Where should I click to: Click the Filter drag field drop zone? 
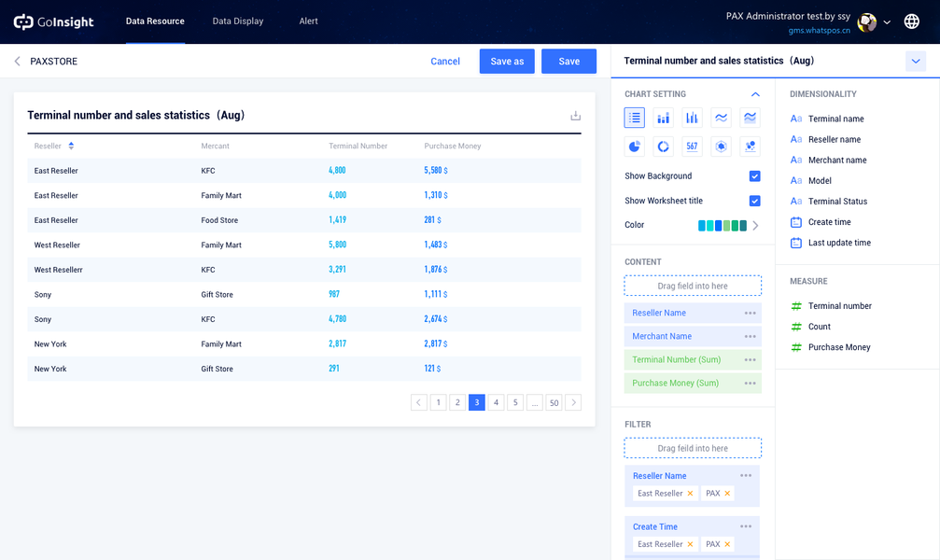[693, 448]
